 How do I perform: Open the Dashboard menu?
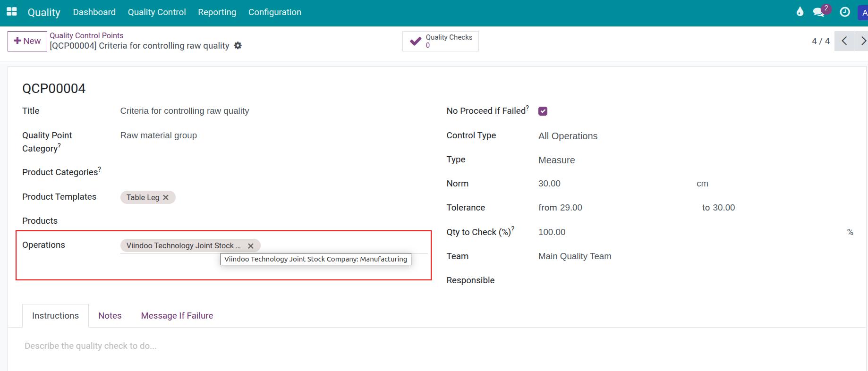pos(94,12)
